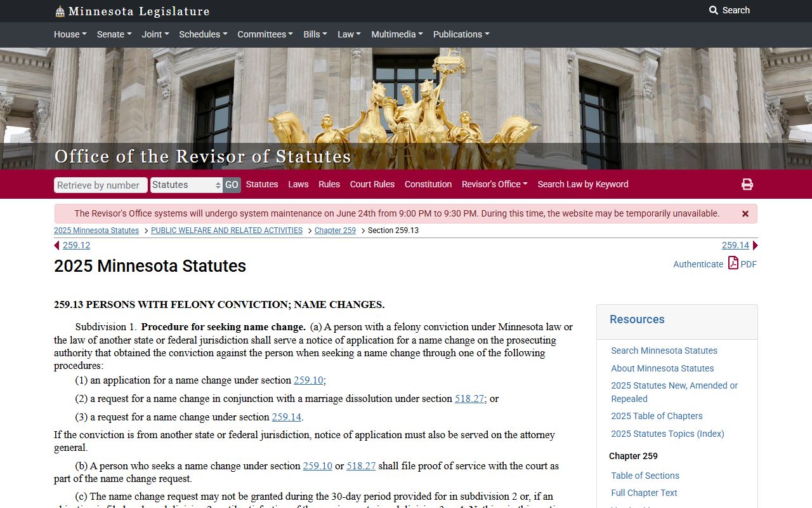The image size is (812, 508).
Task: Click the Chapter 259 breadcrumb
Action: tap(335, 231)
